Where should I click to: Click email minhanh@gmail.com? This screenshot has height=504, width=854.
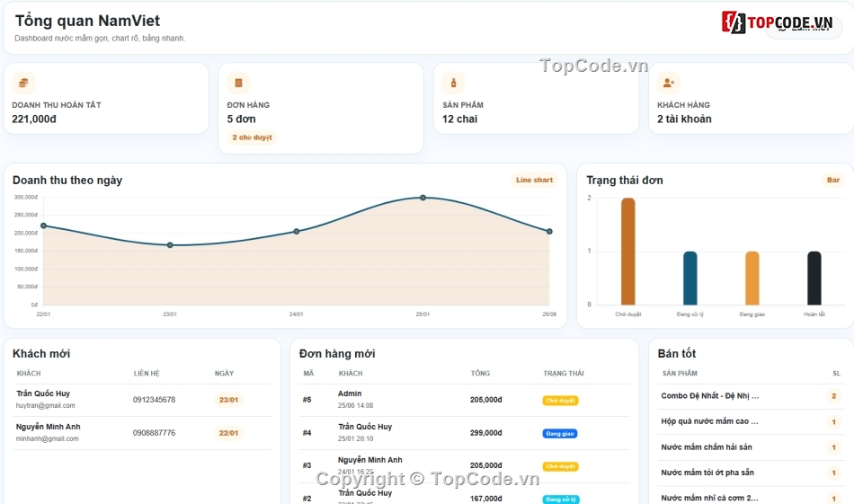47,438
